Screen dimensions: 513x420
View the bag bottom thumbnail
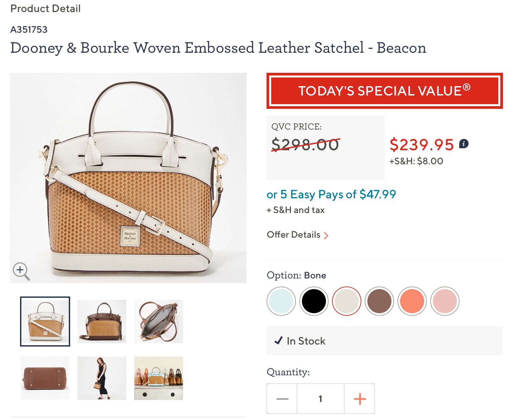point(45,378)
